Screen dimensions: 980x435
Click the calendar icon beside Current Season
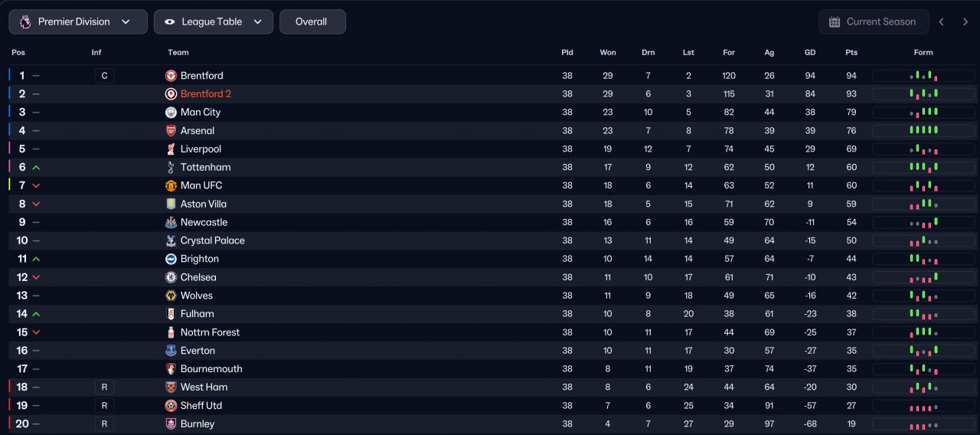835,22
